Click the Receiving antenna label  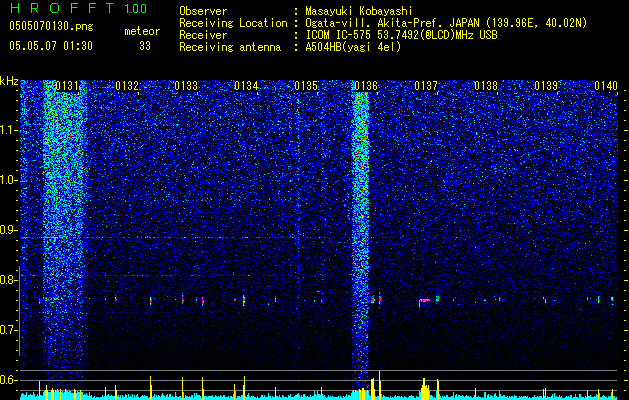[230, 47]
